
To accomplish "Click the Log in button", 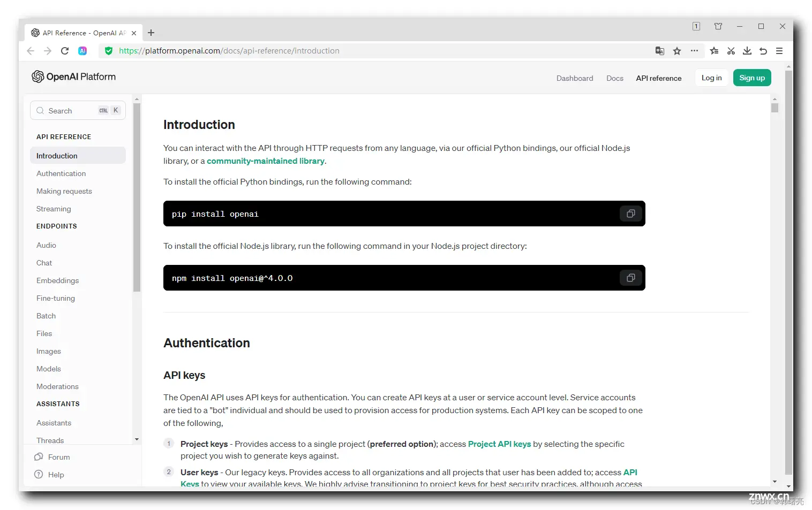I will [711, 78].
